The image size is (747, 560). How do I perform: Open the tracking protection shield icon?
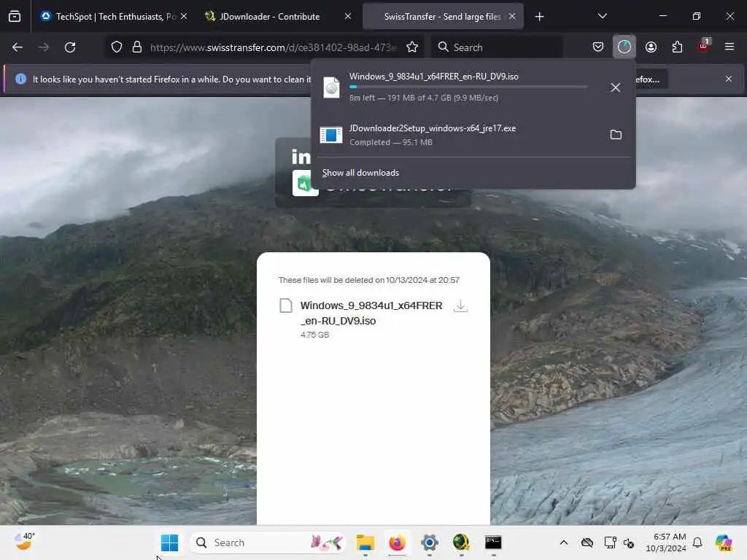(x=117, y=47)
